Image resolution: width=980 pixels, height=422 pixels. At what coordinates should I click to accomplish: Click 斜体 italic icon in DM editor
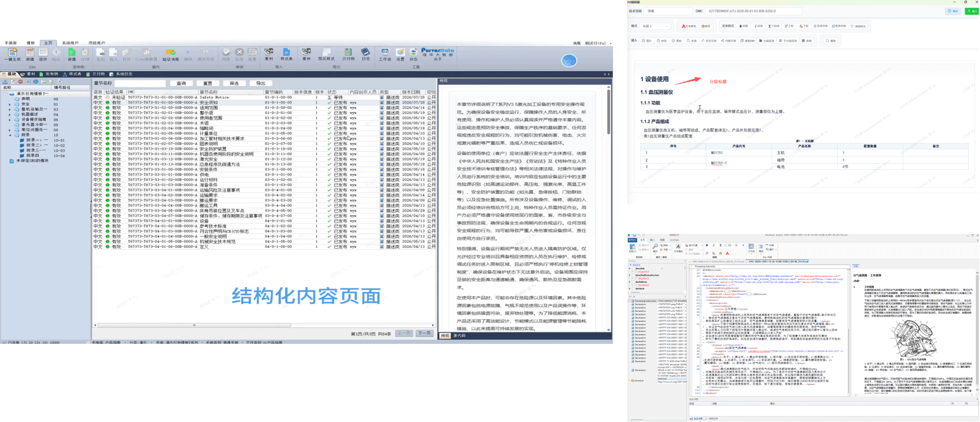759,26
